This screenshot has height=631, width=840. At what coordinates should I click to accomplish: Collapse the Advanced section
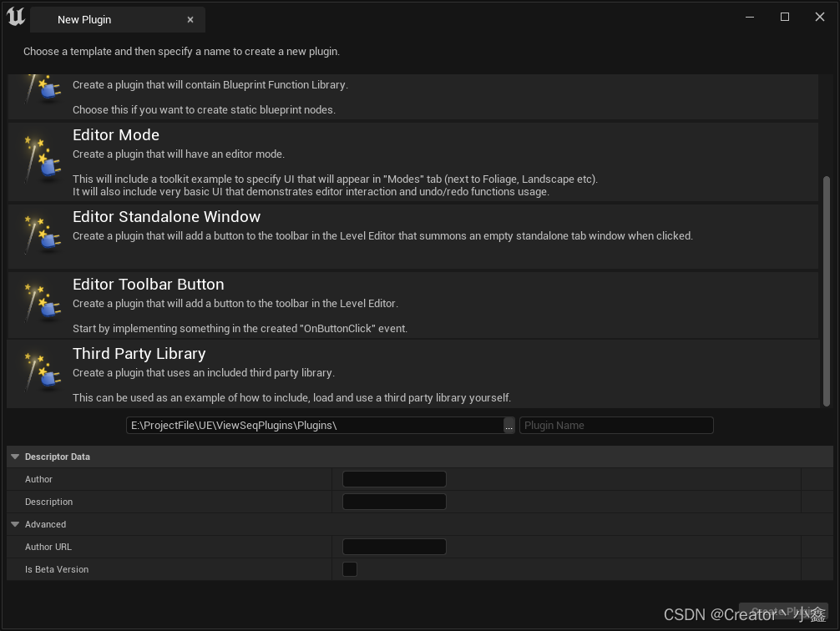pyautogui.click(x=15, y=524)
